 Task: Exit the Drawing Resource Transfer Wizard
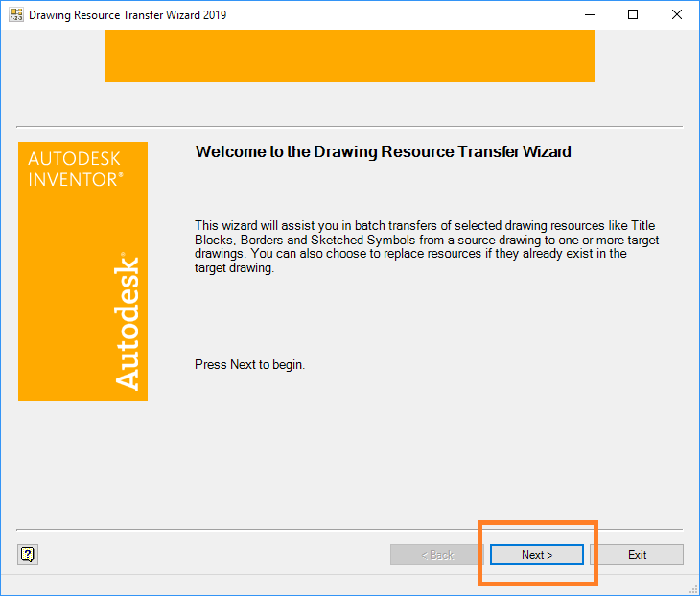coord(637,555)
